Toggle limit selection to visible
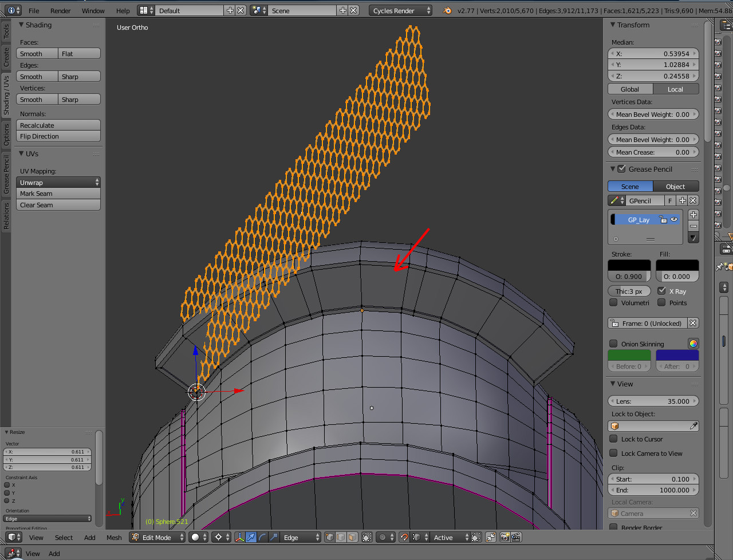733x560 pixels. pyautogui.click(x=367, y=537)
